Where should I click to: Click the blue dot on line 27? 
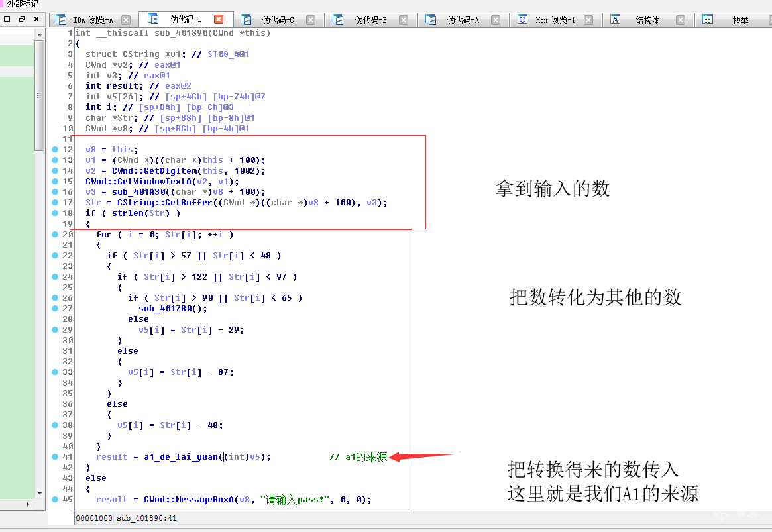pos(55,308)
